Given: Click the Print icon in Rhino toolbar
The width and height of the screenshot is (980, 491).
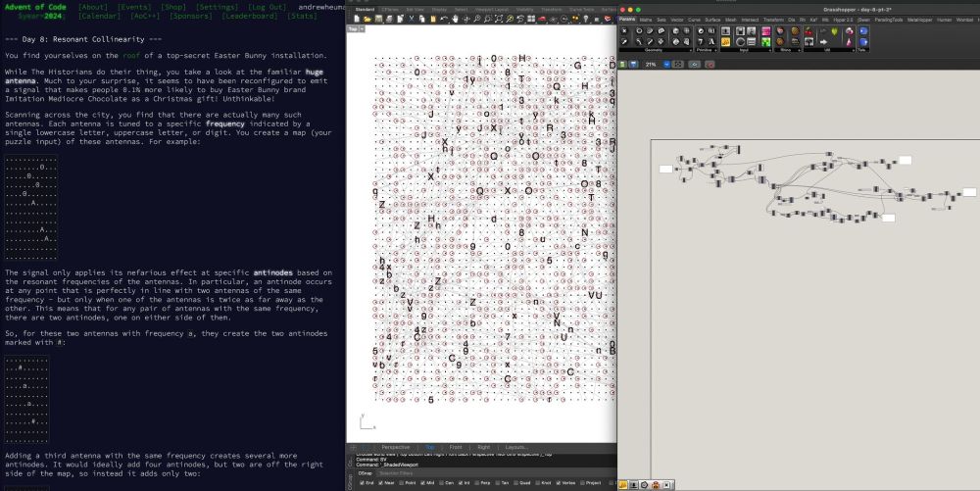Looking at the screenshot, I should point(389,20).
